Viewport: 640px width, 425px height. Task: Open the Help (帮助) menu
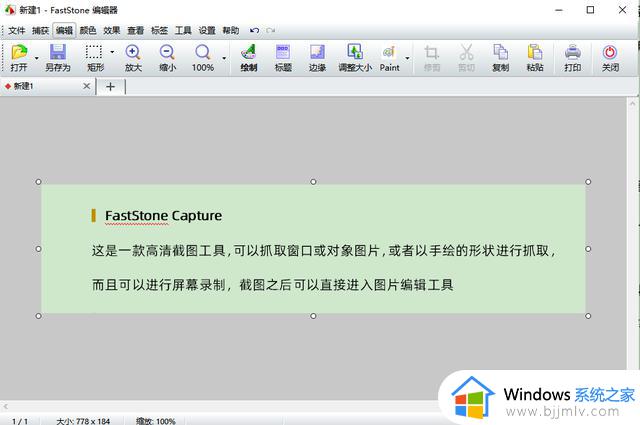tap(231, 31)
